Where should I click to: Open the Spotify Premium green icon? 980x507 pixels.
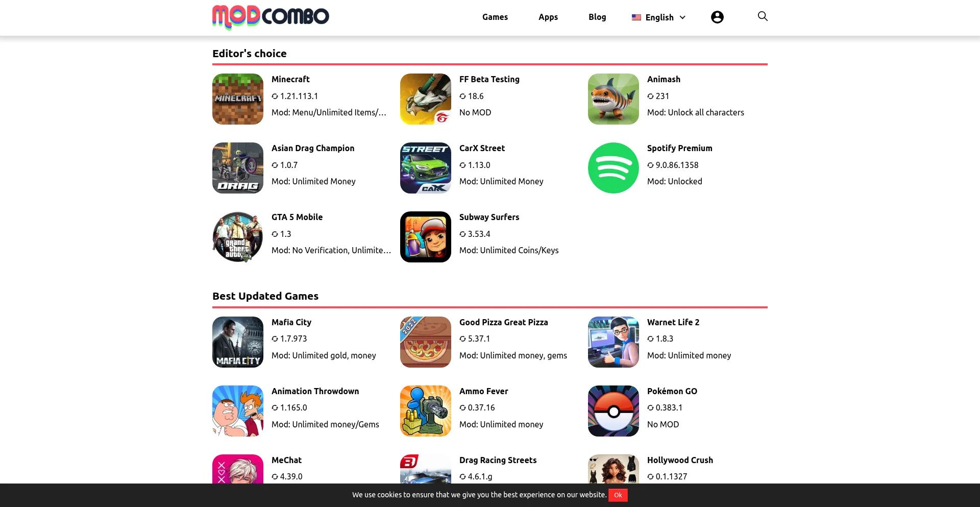point(614,168)
